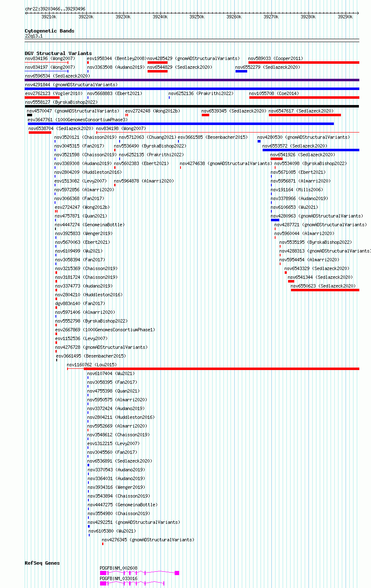Click the esv2724248 (Wong2012b) label
The height and width of the screenshot is (588, 371).
(153, 111)
